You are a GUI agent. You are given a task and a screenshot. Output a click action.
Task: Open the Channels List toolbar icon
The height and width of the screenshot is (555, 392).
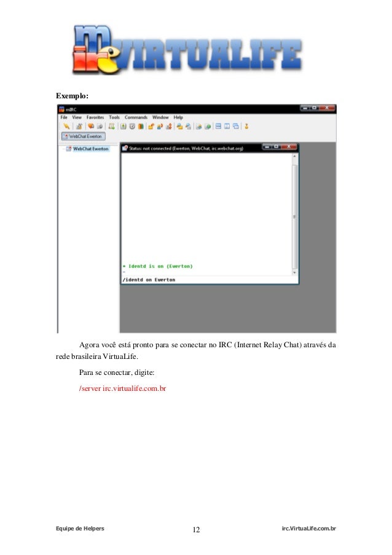tap(100, 126)
